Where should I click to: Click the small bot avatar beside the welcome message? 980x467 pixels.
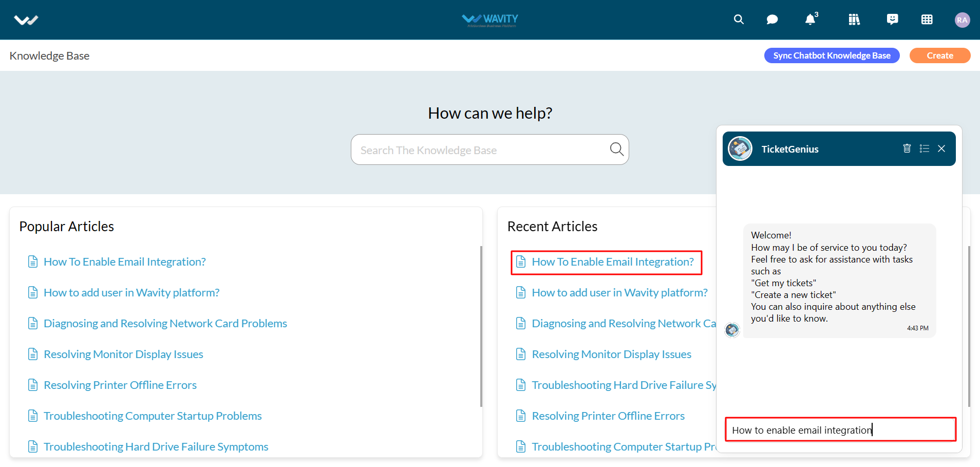point(732,330)
